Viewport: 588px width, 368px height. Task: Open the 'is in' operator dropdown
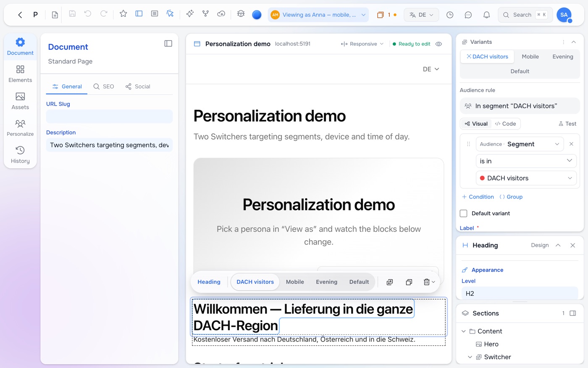pos(526,161)
